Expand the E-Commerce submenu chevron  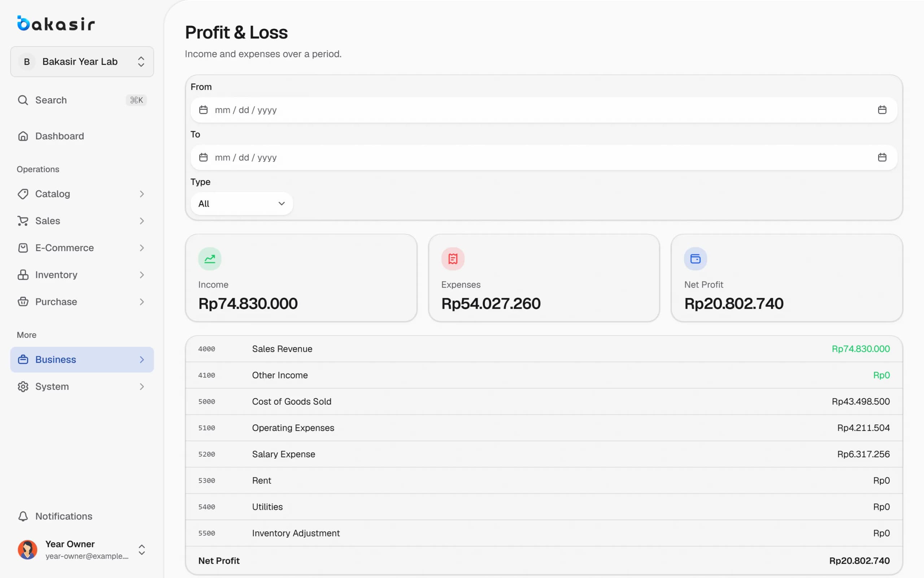click(x=141, y=248)
